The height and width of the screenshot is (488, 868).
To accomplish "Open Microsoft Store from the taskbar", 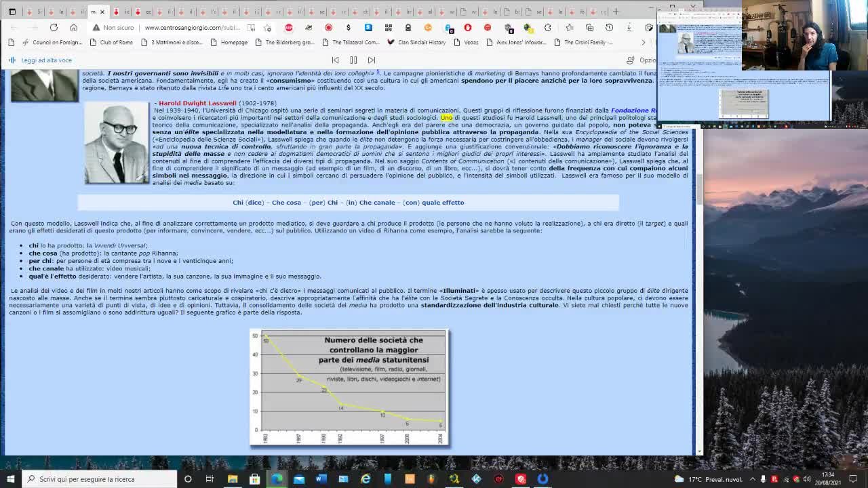I will coord(255,479).
